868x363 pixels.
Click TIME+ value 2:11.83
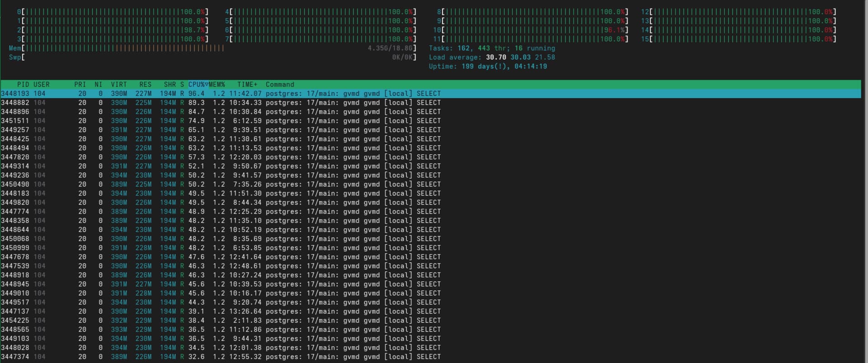[247, 320]
